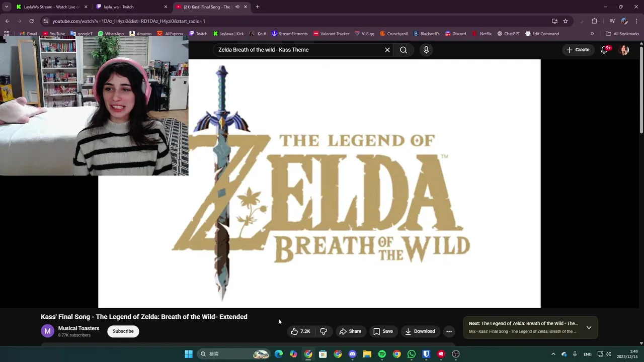Save video to playlist
Screen dimensions: 644x362
point(383,331)
